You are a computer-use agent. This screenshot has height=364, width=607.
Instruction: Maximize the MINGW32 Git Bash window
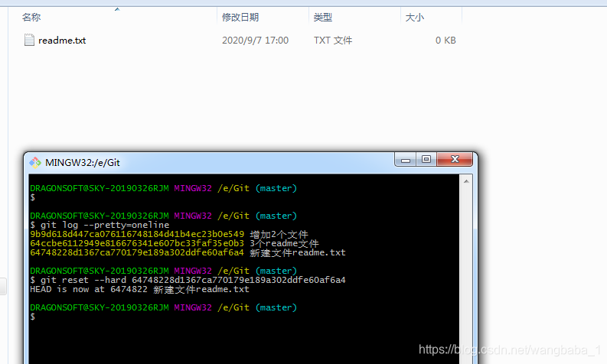point(426,159)
